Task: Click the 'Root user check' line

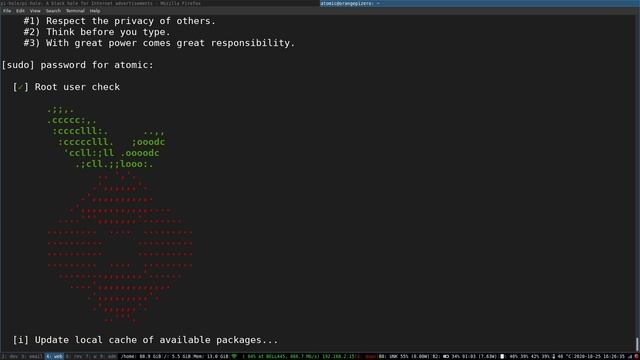Action: click(x=77, y=87)
